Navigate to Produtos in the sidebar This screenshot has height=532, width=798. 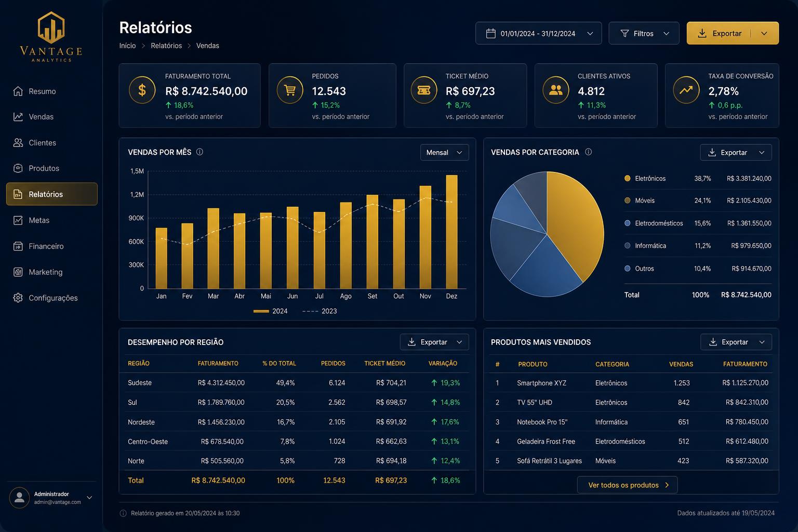(51, 168)
